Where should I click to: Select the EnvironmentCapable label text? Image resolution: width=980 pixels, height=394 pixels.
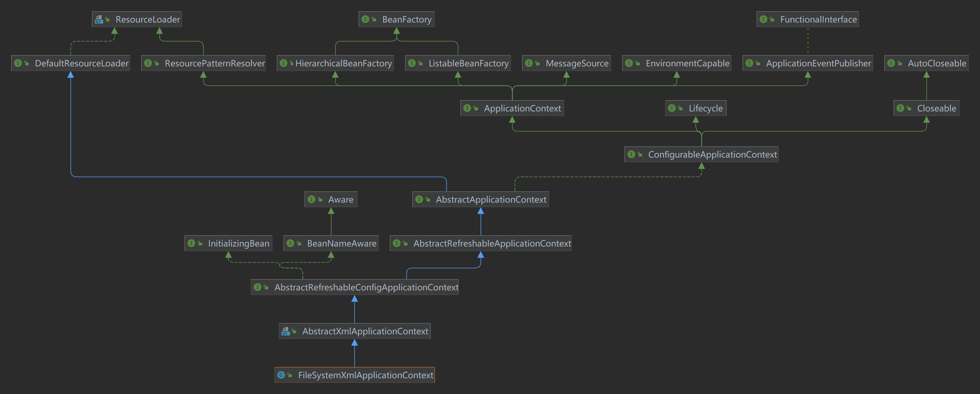(687, 64)
